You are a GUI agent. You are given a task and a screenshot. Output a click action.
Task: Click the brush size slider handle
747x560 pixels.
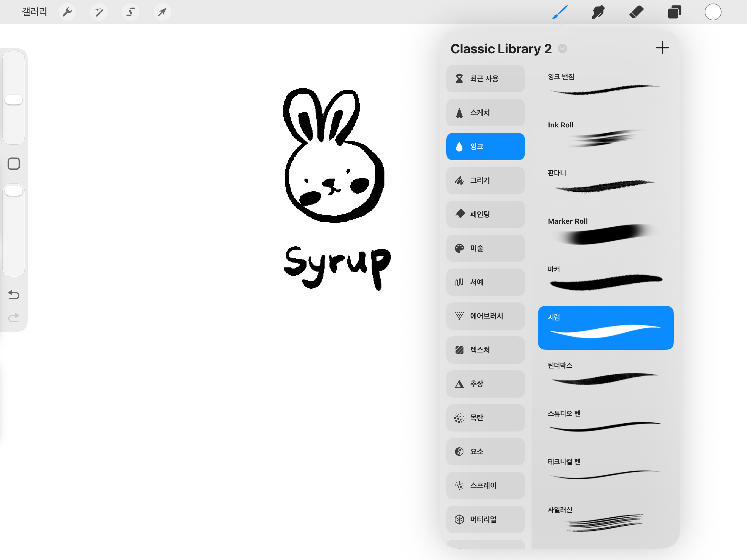click(13, 100)
